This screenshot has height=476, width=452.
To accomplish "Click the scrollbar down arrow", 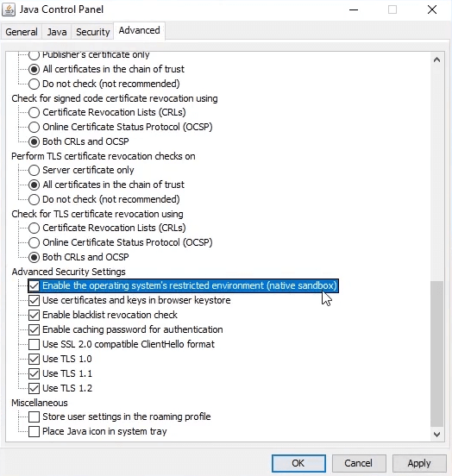I will [x=436, y=434].
